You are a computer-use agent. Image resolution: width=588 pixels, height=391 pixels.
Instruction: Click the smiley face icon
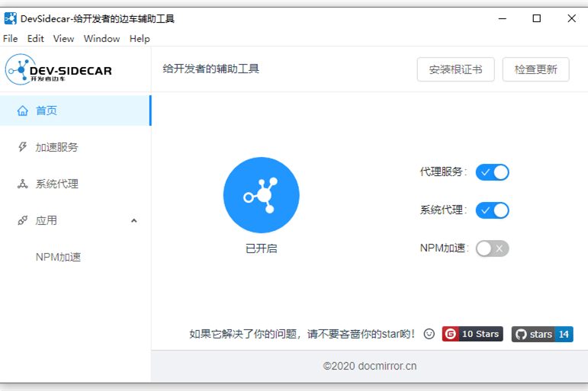point(429,334)
